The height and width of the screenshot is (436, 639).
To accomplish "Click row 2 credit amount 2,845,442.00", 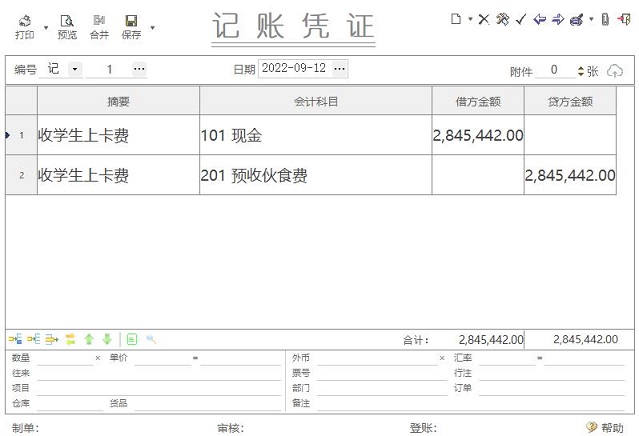I will 570,175.
